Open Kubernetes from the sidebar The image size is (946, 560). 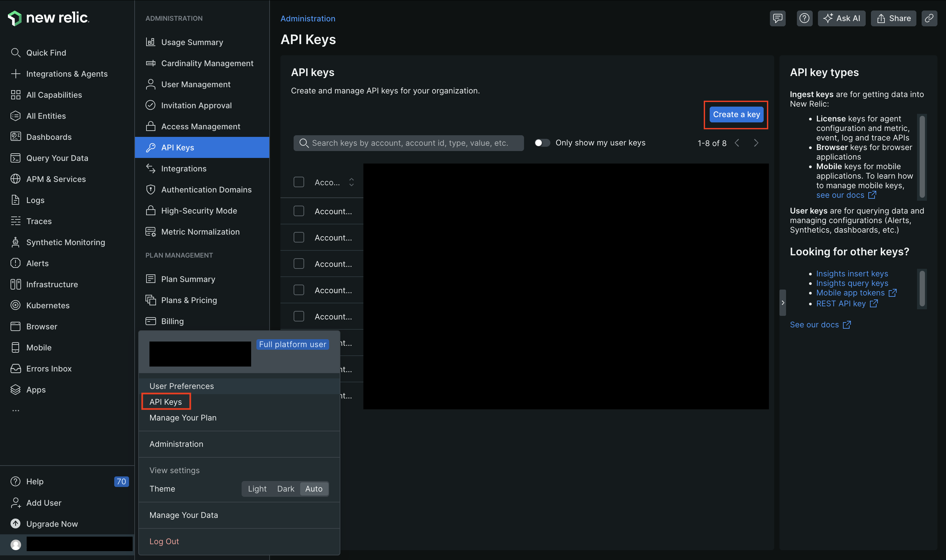click(48, 305)
